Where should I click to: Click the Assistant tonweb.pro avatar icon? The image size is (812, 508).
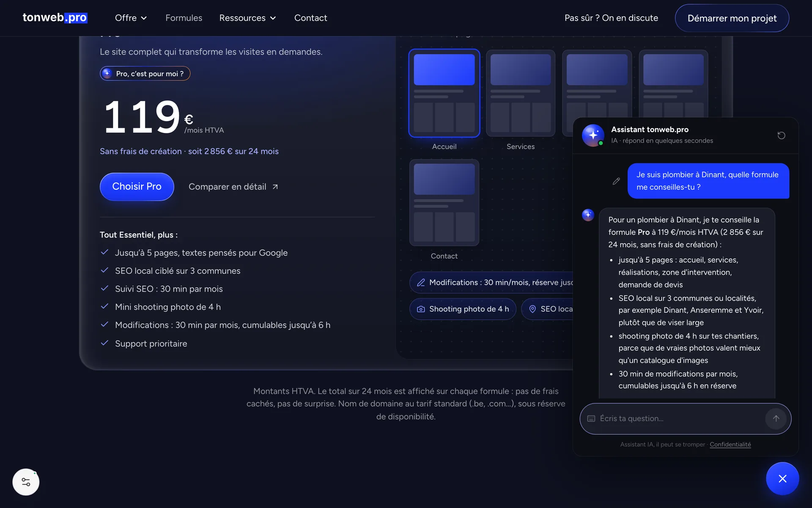tap(593, 135)
